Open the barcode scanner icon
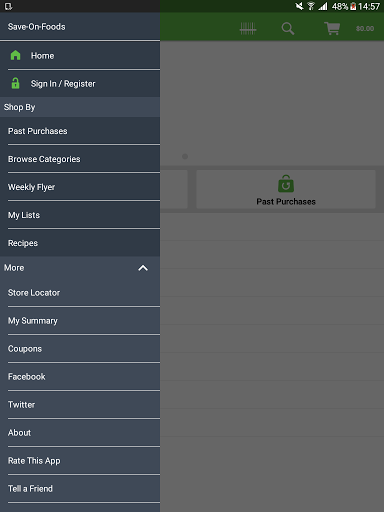The width and height of the screenshot is (384, 512). tap(248, 29)
